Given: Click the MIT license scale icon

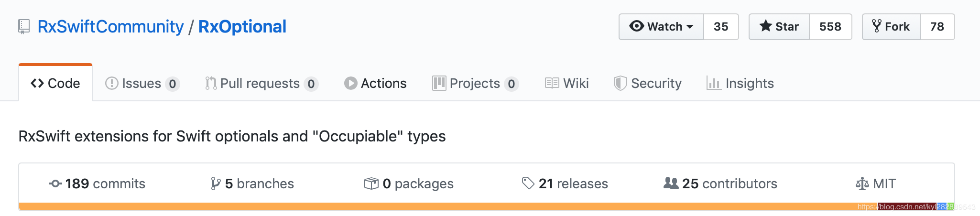Looking at the screenshot, I should [x=862, y=184].
